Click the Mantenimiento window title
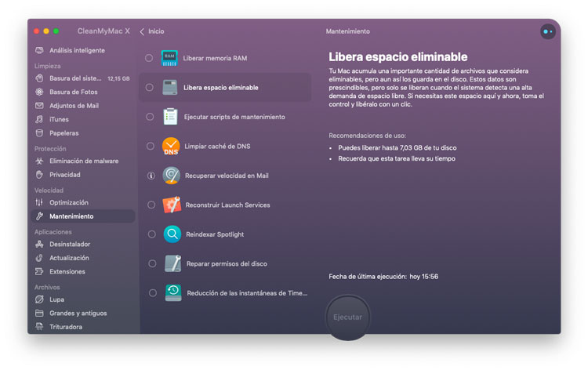The height and width of the screenshot is (370, 588). 347,31
